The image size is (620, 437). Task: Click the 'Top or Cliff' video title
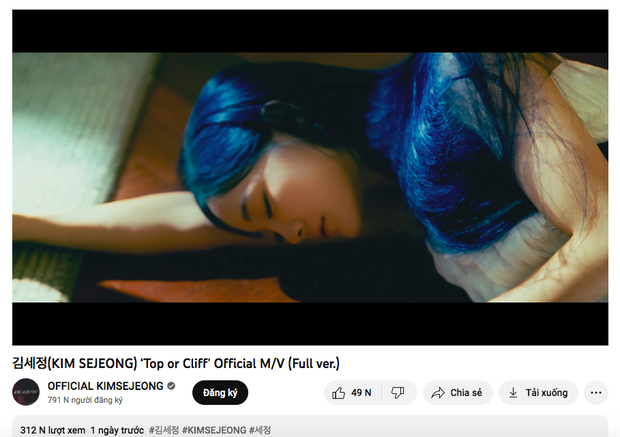tap(176, 363)
